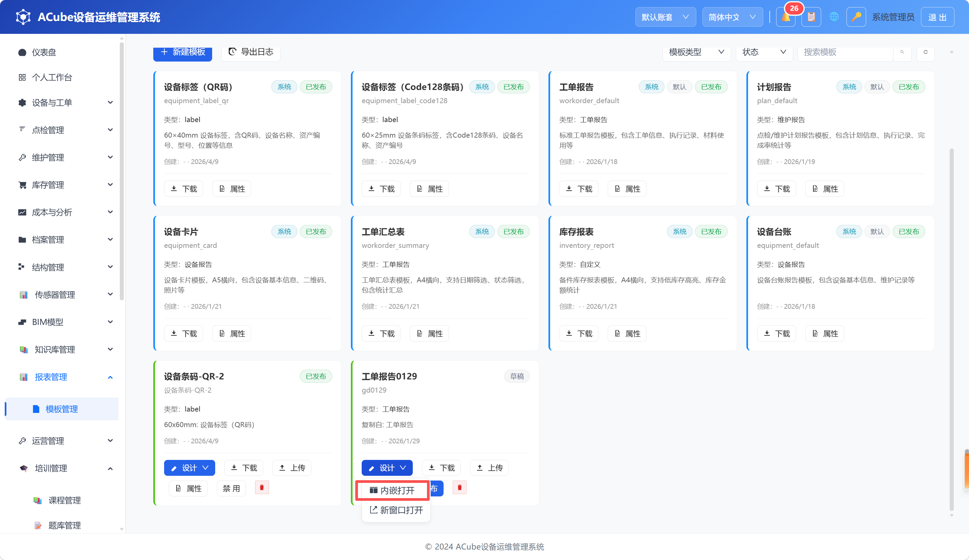Focus the 搜索模板 search input
Screen dimensions: 969x560
click(845, 52)
